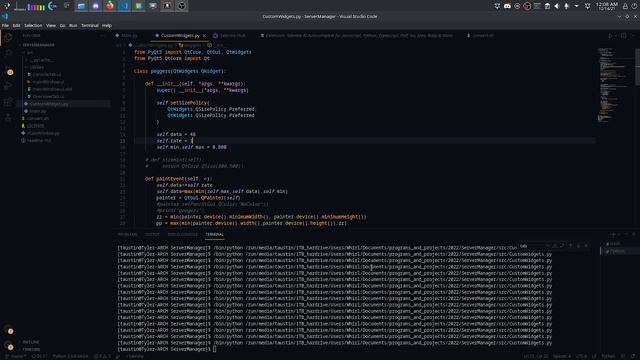Open the Go menu
The image size is (640, 360).
[62, 25]
